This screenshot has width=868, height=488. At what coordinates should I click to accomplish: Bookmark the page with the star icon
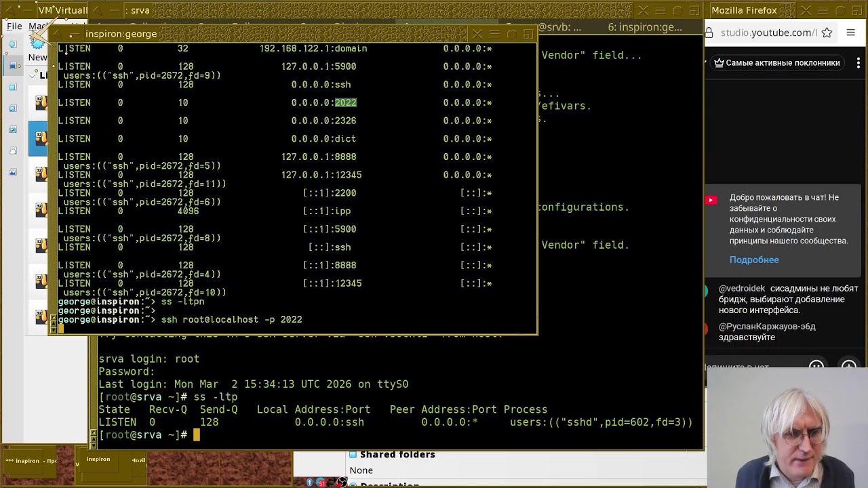827,33
